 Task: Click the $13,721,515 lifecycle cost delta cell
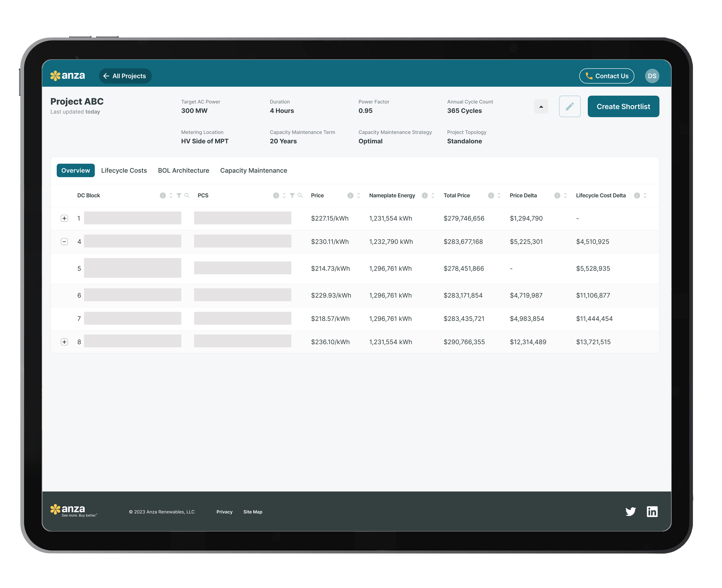(593, 342)
